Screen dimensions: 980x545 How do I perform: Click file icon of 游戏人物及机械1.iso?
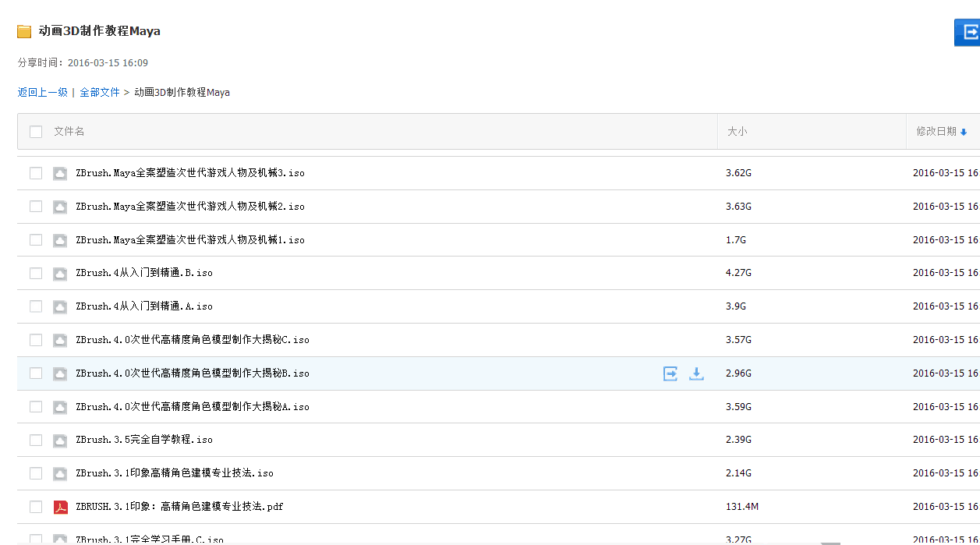click(x=60, y=240)
